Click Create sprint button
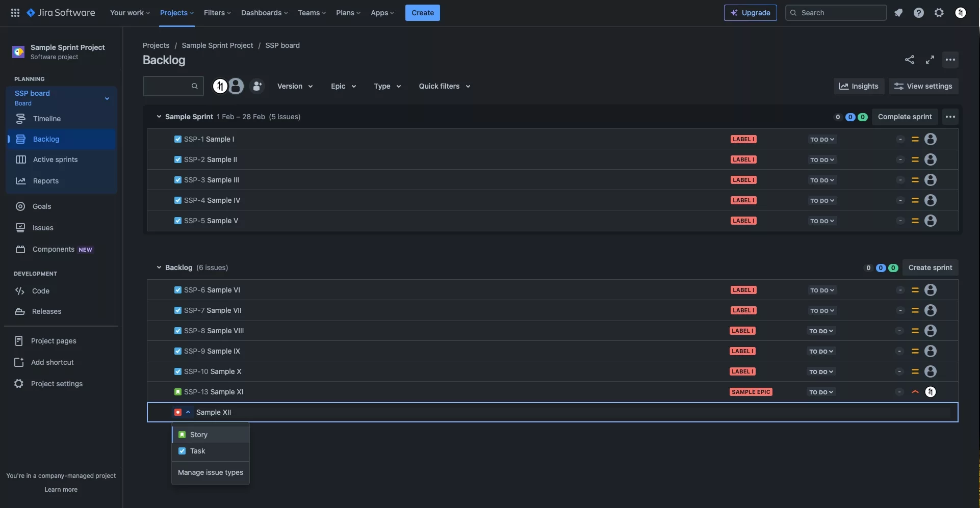The height and width of the screenshot is (508, 980). pos(931,268)
